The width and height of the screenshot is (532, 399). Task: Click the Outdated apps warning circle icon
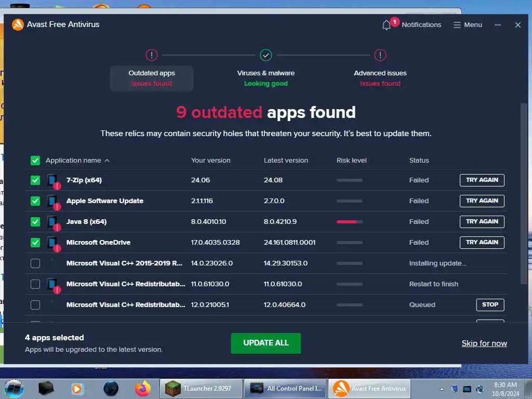click(152, 55)
